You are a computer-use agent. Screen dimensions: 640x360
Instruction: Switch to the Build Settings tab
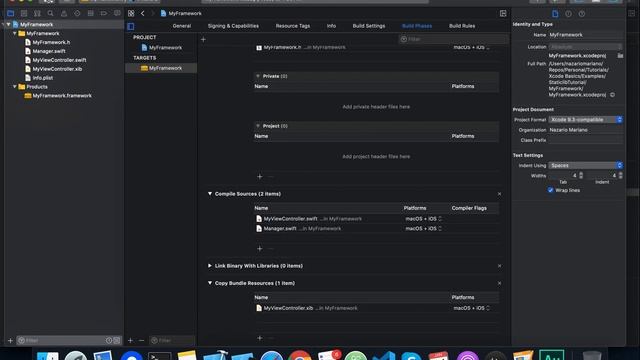click(369, 26)
